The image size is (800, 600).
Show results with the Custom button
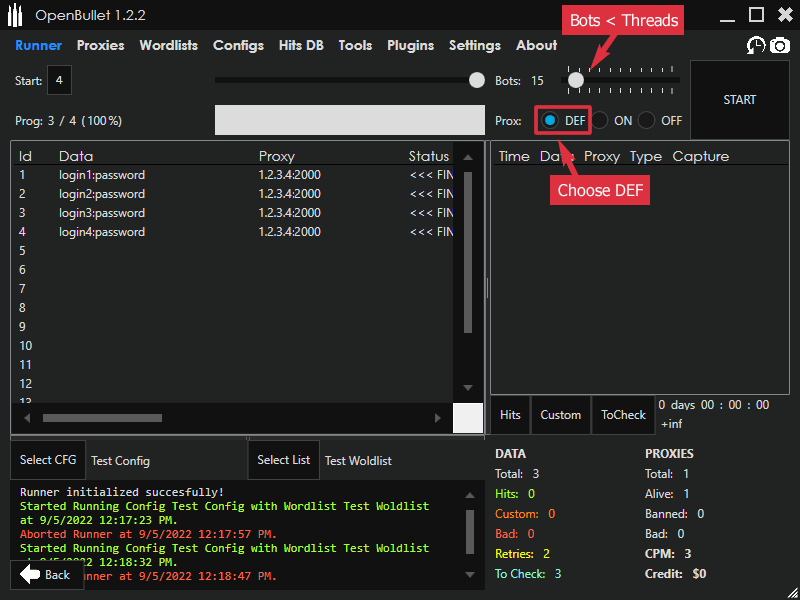(561, 415)
